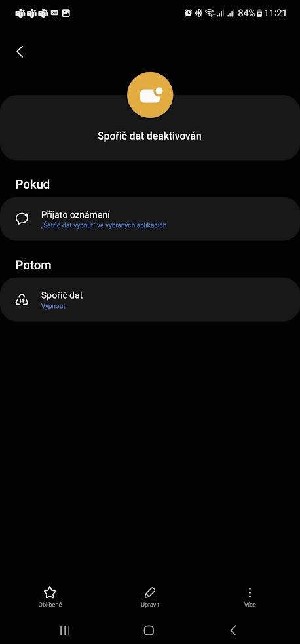Tap the Android home navigation button

tap(149, 630)
